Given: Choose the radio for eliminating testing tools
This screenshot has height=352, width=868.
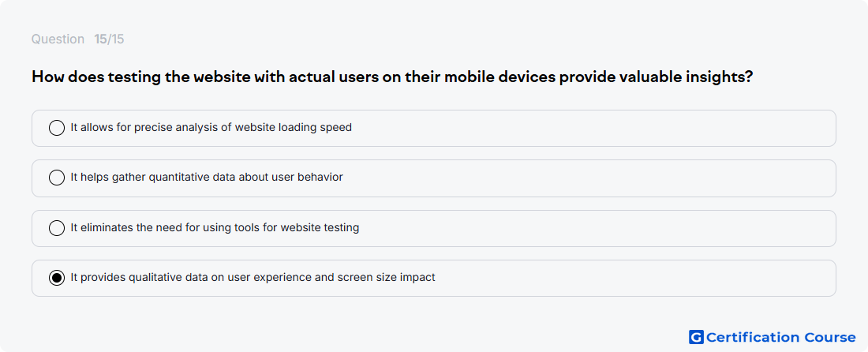Looking at the screenshot, I should (57, 228).
